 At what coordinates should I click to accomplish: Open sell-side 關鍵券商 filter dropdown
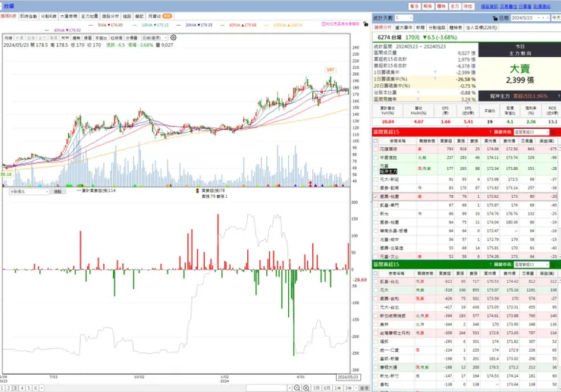click(531, 265)
